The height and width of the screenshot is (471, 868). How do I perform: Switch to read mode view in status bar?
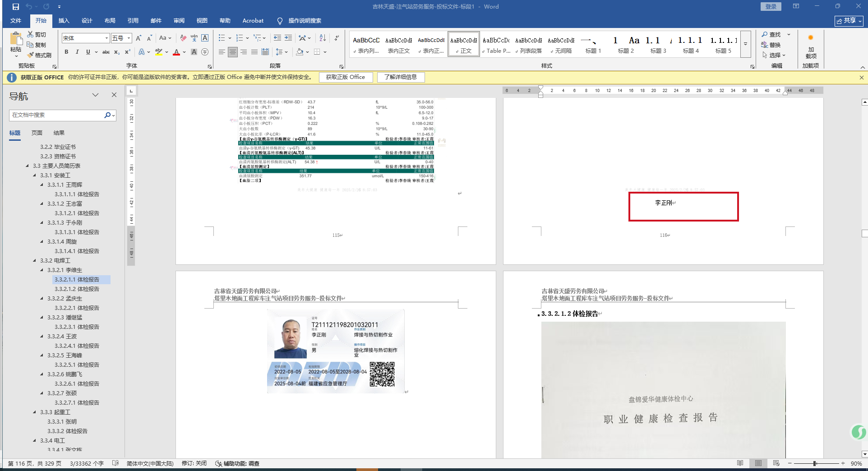click(x=740, y=463)
